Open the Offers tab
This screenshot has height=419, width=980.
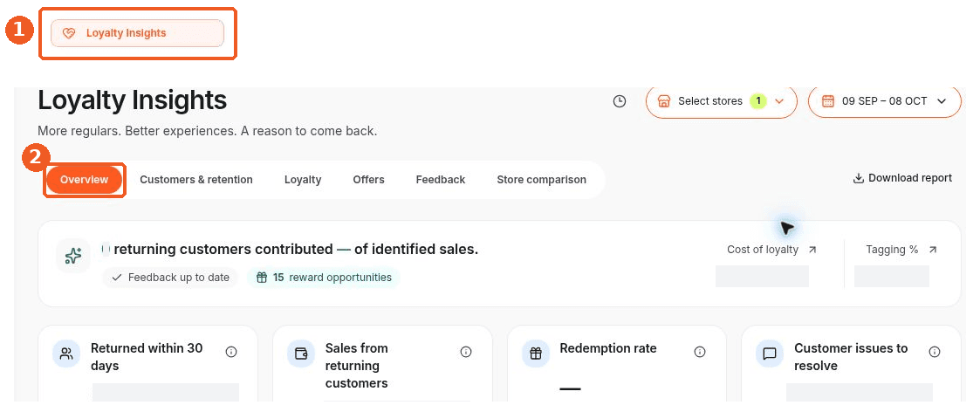click(369, 180)
